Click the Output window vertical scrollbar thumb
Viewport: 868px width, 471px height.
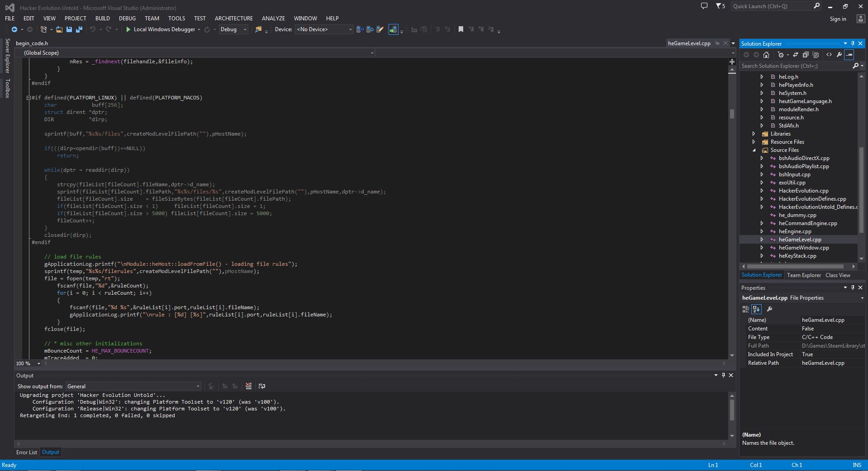point(732,410)
